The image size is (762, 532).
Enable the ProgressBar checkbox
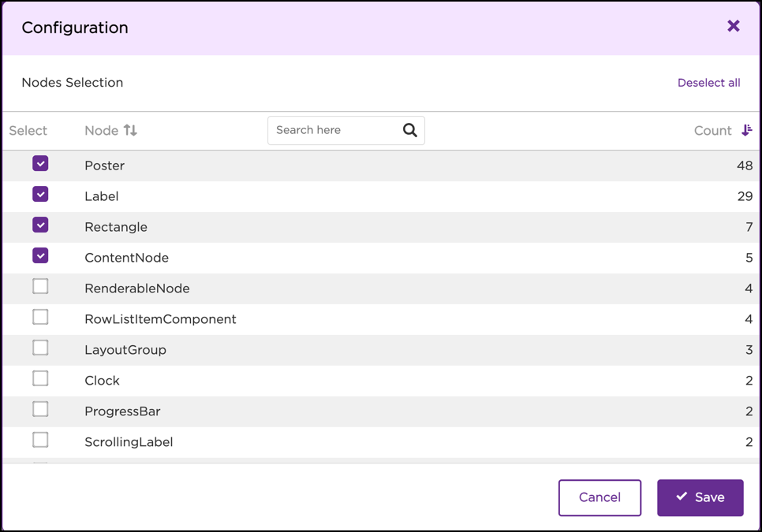pos(40,409)
